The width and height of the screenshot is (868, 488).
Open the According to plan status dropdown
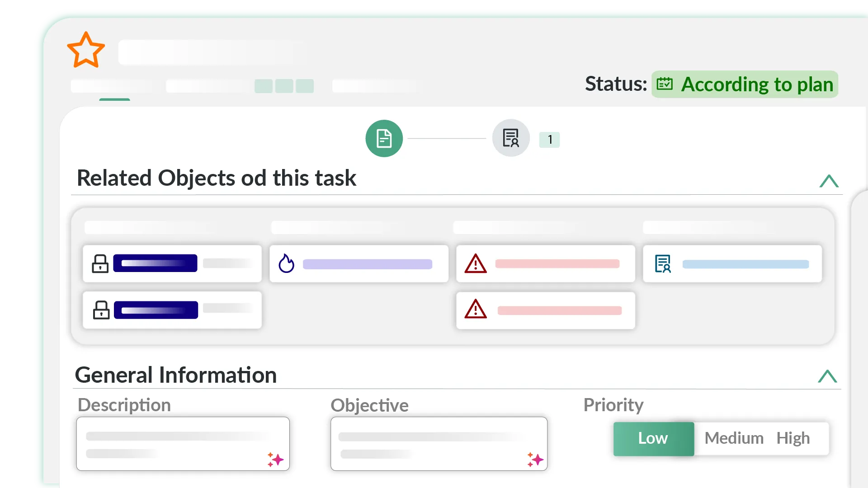(x=745, y=84)
